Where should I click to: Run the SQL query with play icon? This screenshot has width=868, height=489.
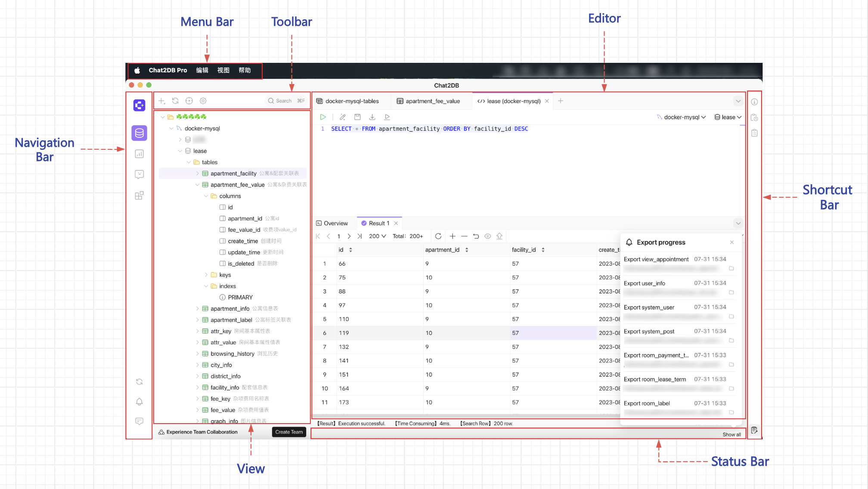click(323, 117)
